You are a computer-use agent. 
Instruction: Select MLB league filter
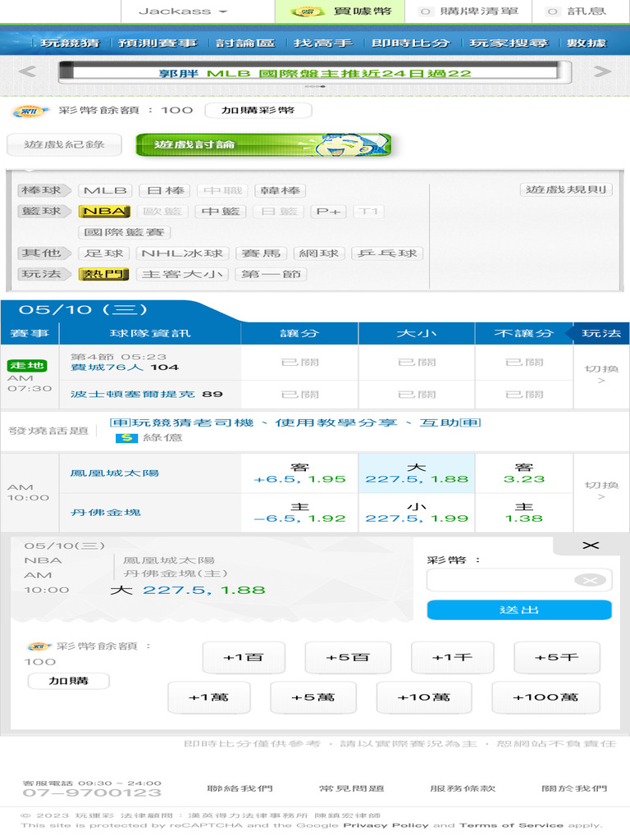pyautogui.click(x=105, y=190)
